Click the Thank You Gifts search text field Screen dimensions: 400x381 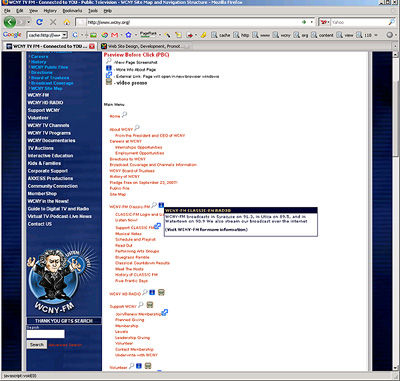tap(46, 334)
